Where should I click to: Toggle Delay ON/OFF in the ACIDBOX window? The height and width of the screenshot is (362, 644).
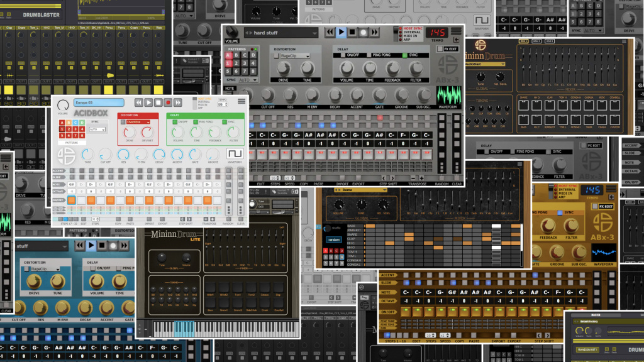click(175, 122)
